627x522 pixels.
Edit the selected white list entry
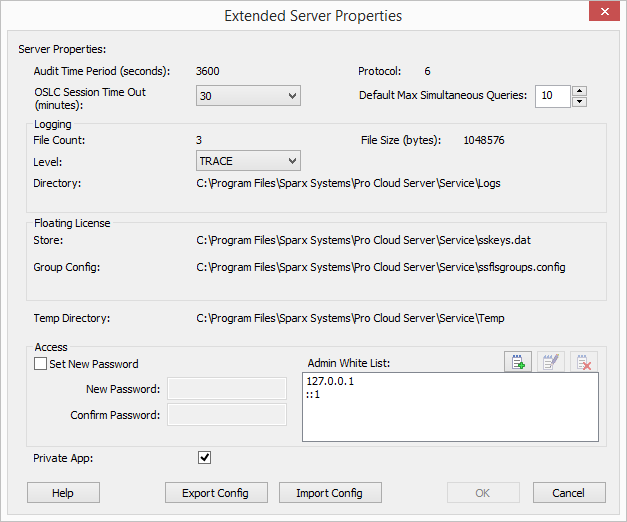(x=551, y=362)
